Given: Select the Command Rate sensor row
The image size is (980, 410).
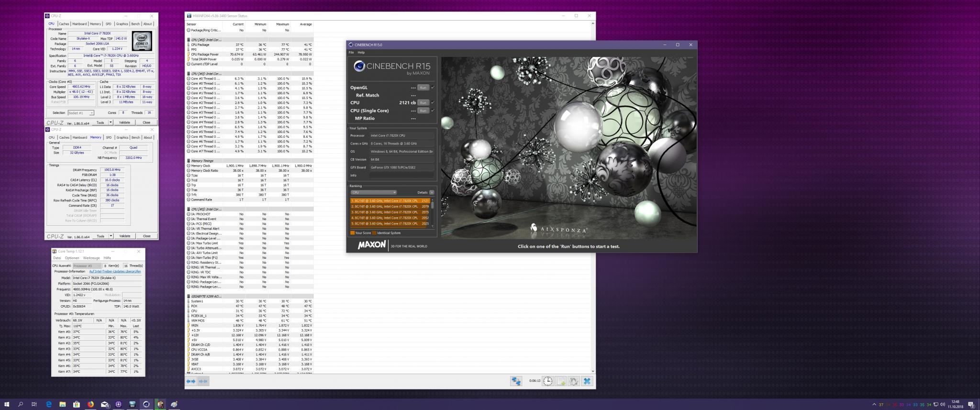Looking at the screenshot, I should pyautogui.click(x=249, y=199).
